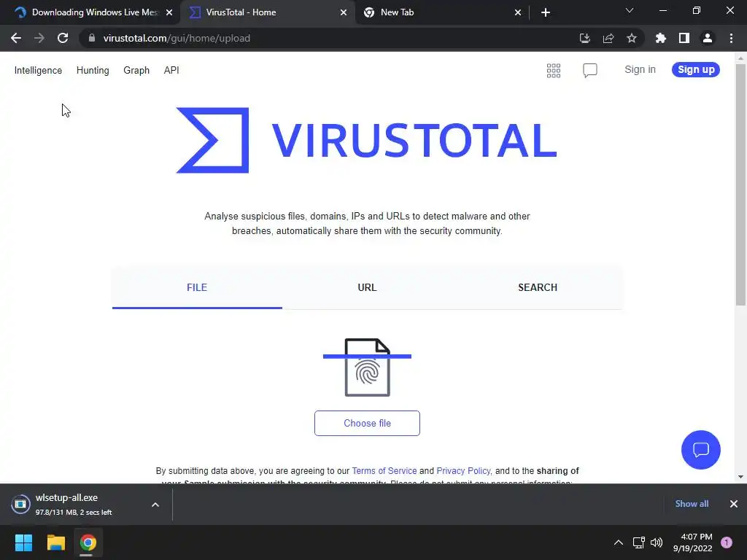Open the clock and date flyout
The height and width of the screenshot is (560, 747).
coord(693,542)
